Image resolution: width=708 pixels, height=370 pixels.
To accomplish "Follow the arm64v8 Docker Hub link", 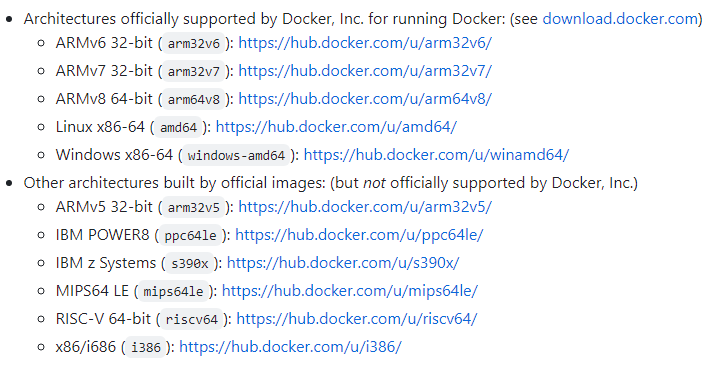I will coord(365,99).
